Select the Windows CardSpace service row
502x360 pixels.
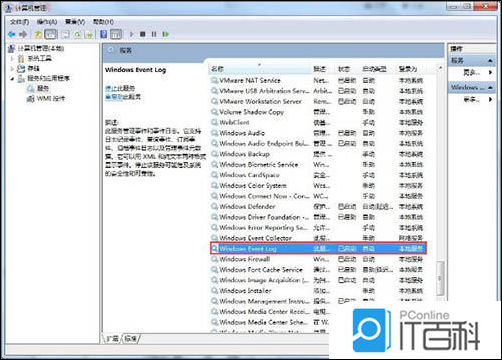(x=318, y=175)
